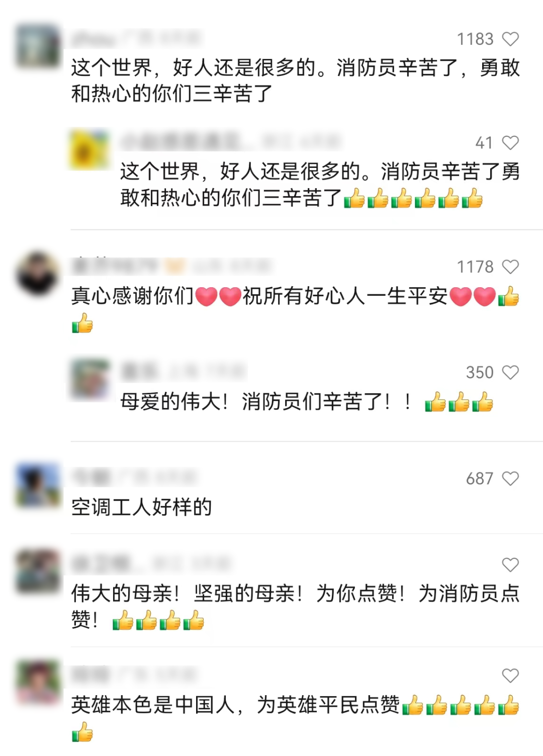Screen dimensions: 543x756
Task: Like the reply with 41 likes
Action: pyautogui.click(x=510, y=143)
